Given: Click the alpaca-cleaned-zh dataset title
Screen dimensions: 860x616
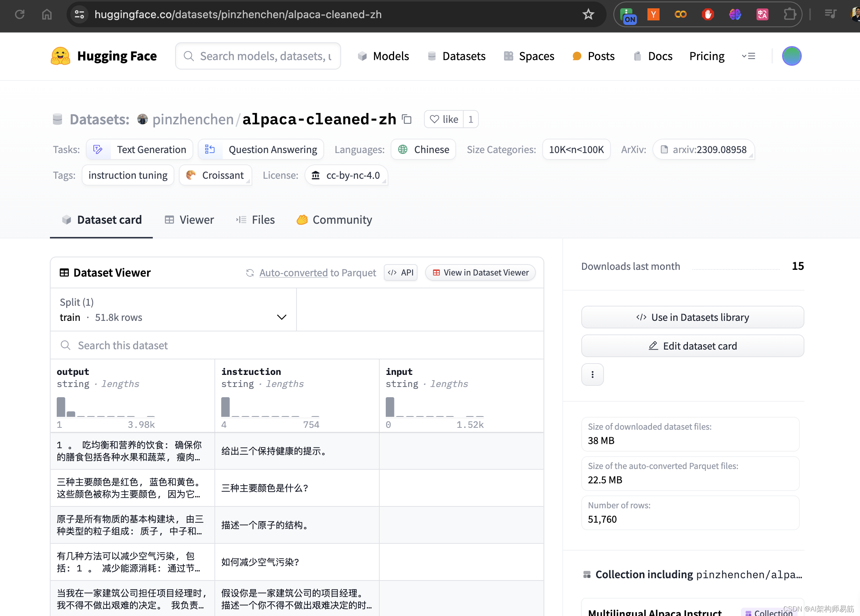Looking at the screenshot, I should click(x=319, y=119).
